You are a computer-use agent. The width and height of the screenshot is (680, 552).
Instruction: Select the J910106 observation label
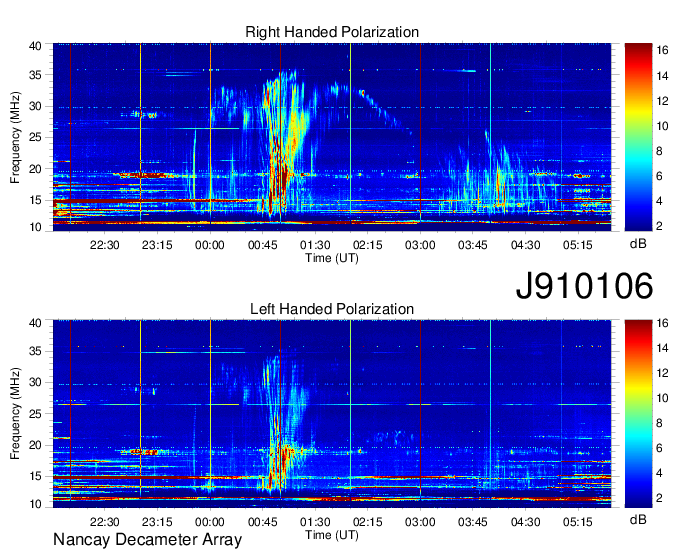pos(584,285)
